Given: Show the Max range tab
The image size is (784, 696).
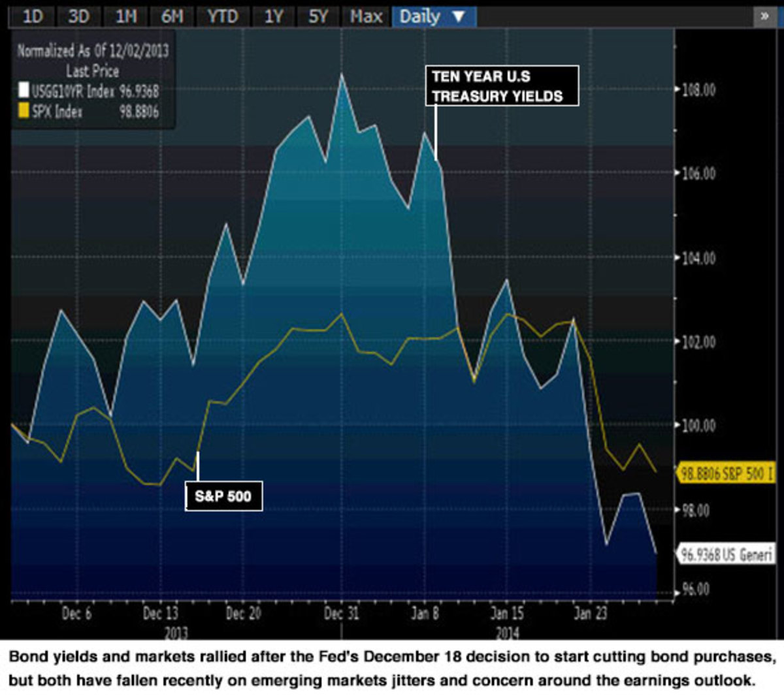Looking at the screenshot, I should [x=366, y=16].
